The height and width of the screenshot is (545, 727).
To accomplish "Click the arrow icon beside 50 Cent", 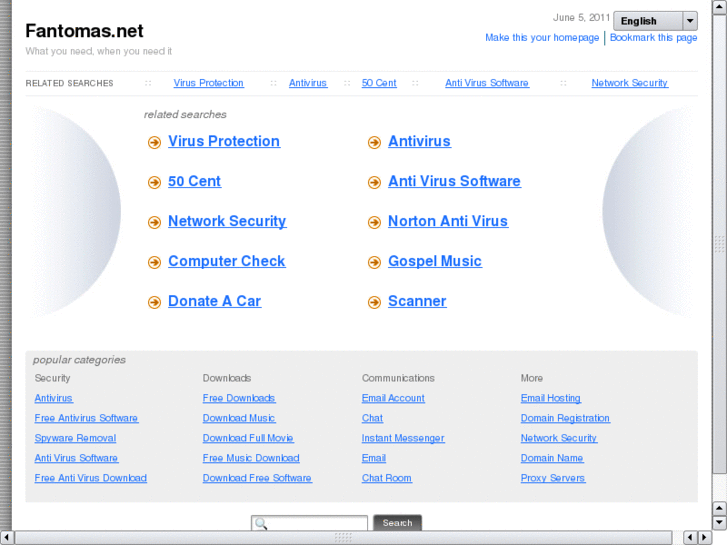I will coord(154,183).
